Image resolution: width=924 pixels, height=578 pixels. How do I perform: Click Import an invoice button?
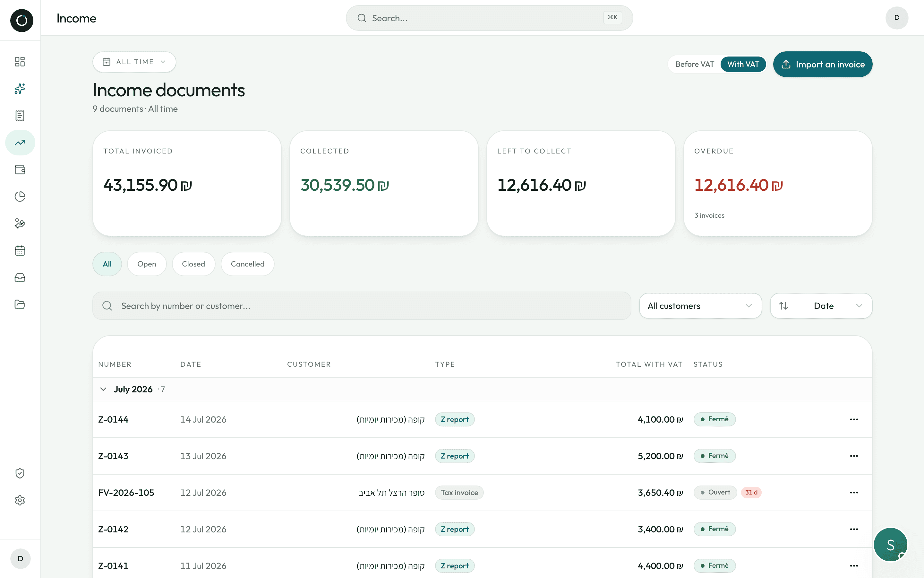point(822,64)
